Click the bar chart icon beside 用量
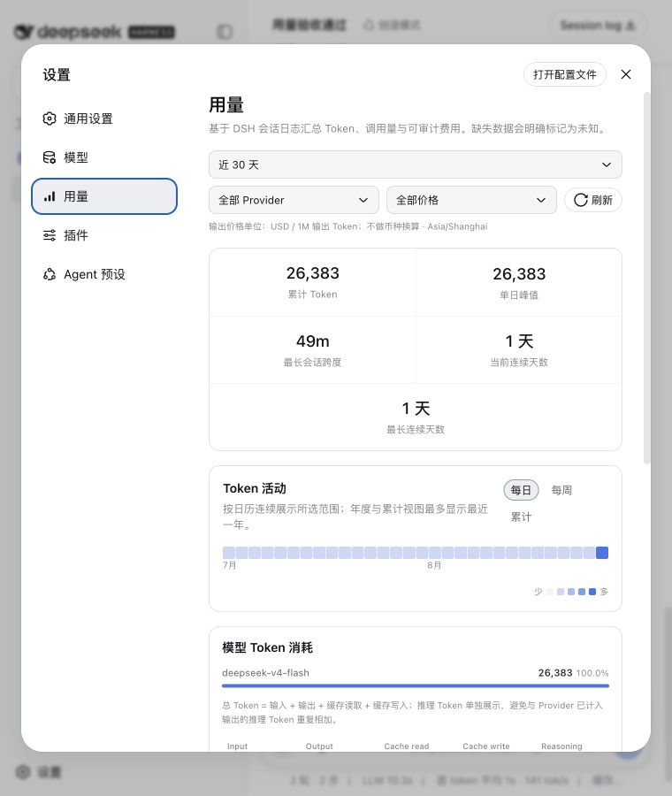 [x=50, y=196]
